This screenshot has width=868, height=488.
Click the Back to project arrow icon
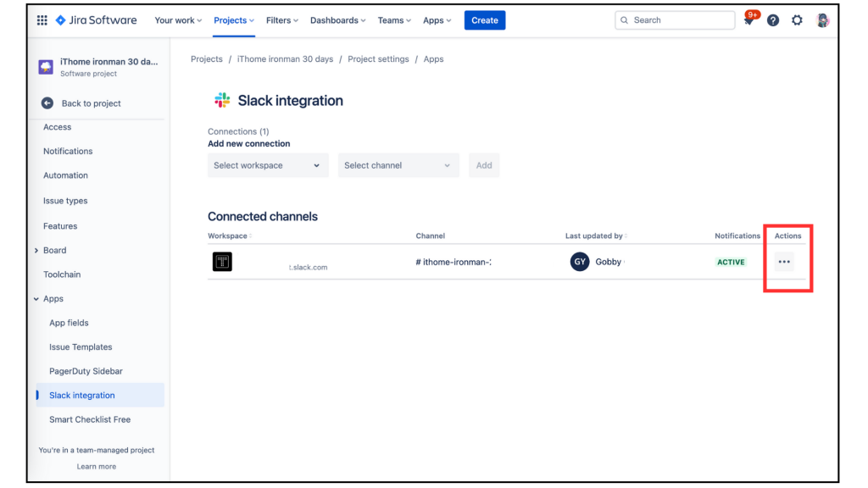click(x=47, y=103)
